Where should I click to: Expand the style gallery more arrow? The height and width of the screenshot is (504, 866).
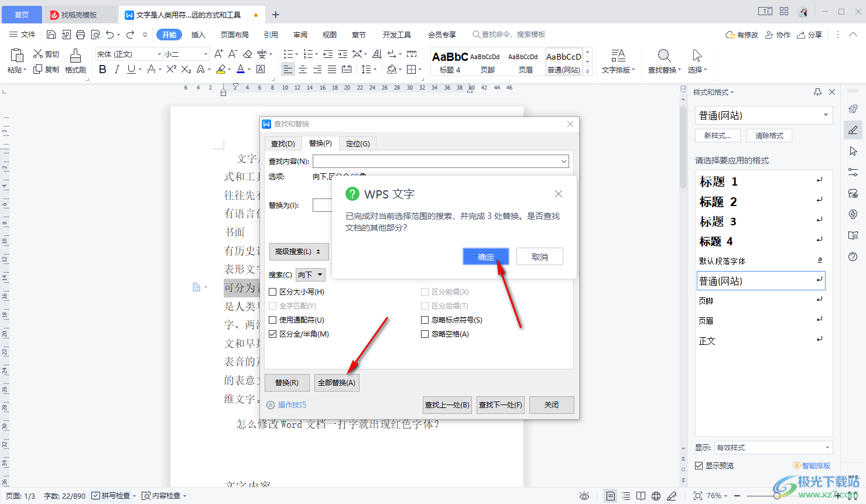588,71
